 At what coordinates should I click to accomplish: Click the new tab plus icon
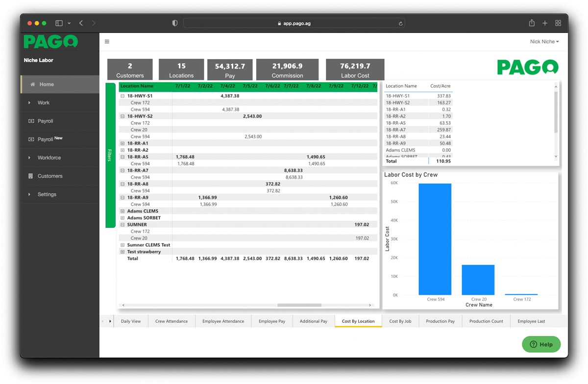545,23
